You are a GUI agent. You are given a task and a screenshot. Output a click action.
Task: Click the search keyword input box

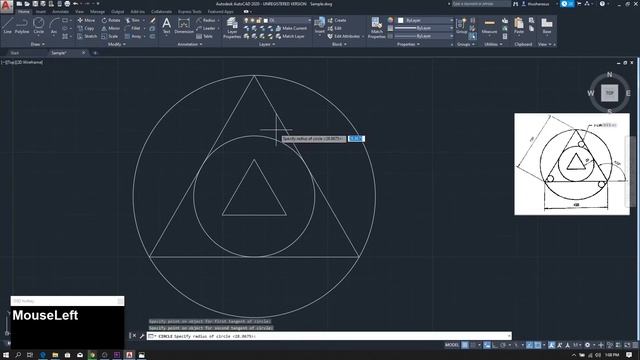pos(481,4)
